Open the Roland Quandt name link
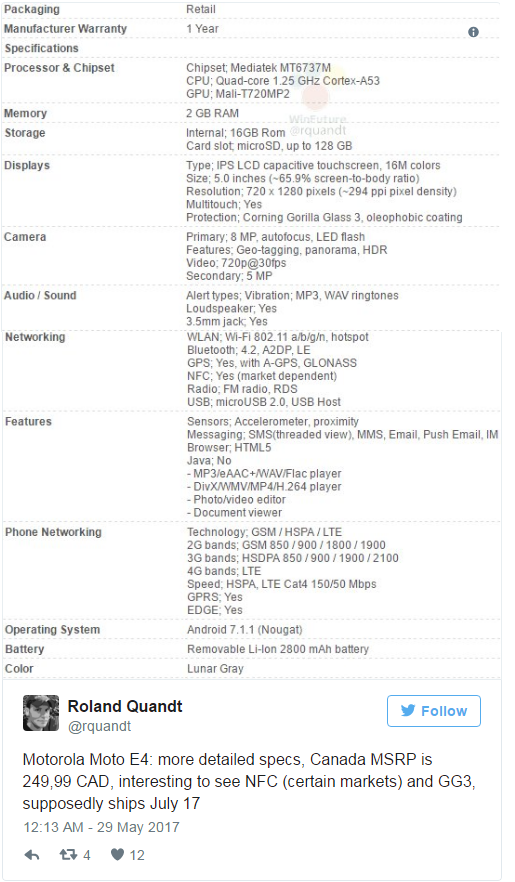Viewport: 515px width, 882px height. point(125,706)
